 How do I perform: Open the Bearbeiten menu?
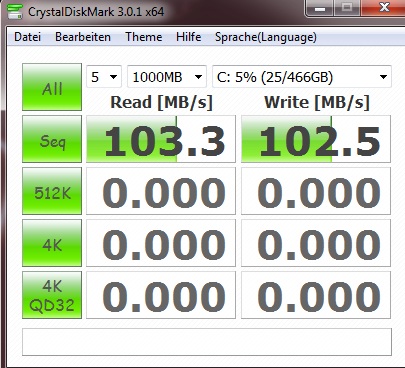83,37
